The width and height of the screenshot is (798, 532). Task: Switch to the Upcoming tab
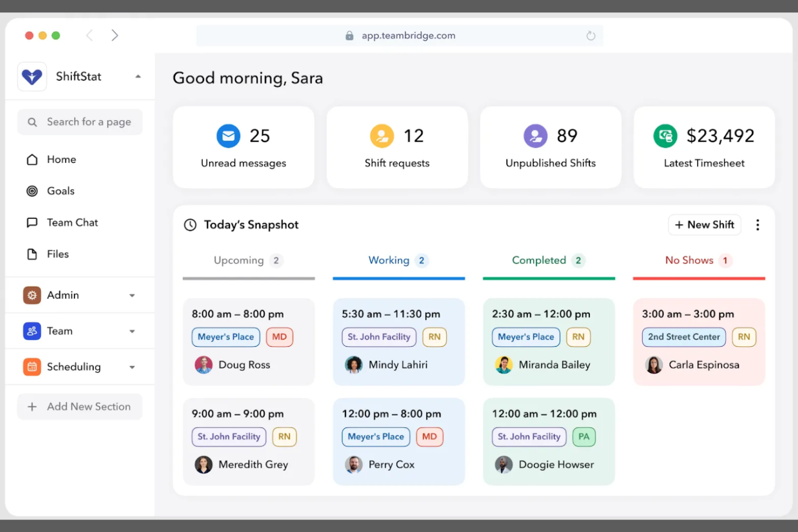[249, 261]
